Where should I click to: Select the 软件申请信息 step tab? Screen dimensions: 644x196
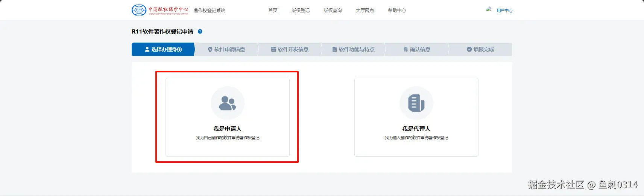[x=226, y=49]
